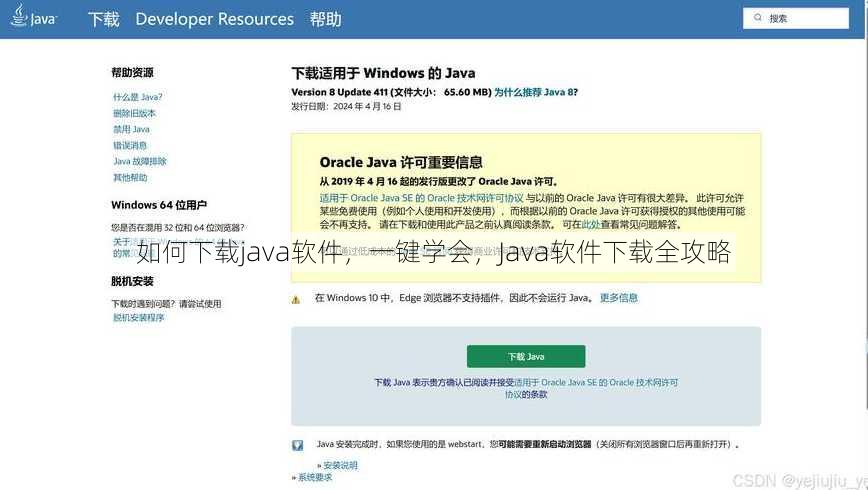Open the Java 故障排除 link
The height and width of the screenshot is (490, 868).
point(140,161)
